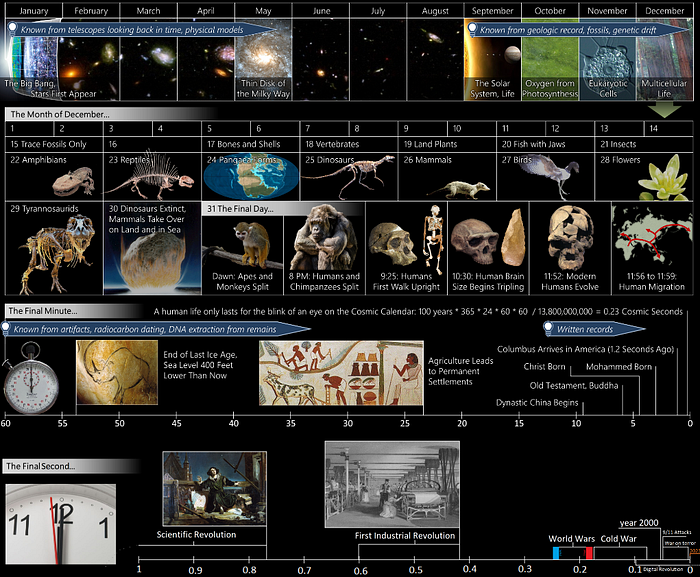The height and width of the screenshot is (577, 700).
Task: Click the First Industrial Revolution factory photo
Action: coord(392,484)
